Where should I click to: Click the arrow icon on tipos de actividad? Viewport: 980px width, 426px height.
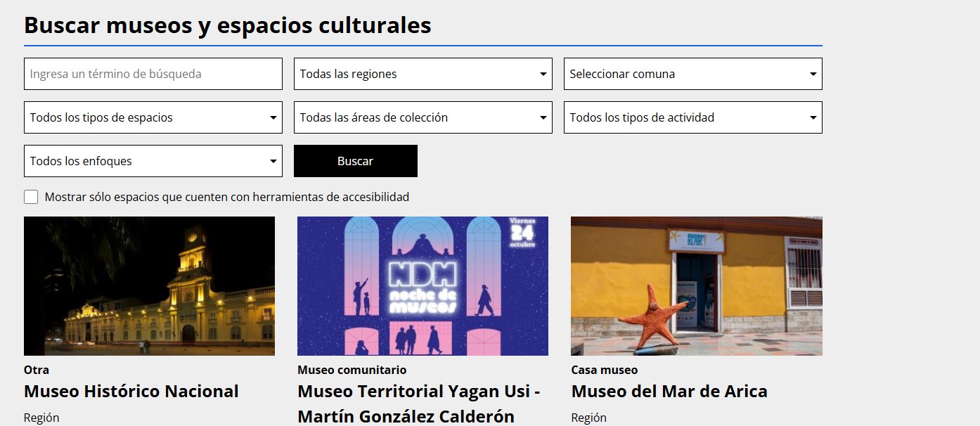[813, 117]
